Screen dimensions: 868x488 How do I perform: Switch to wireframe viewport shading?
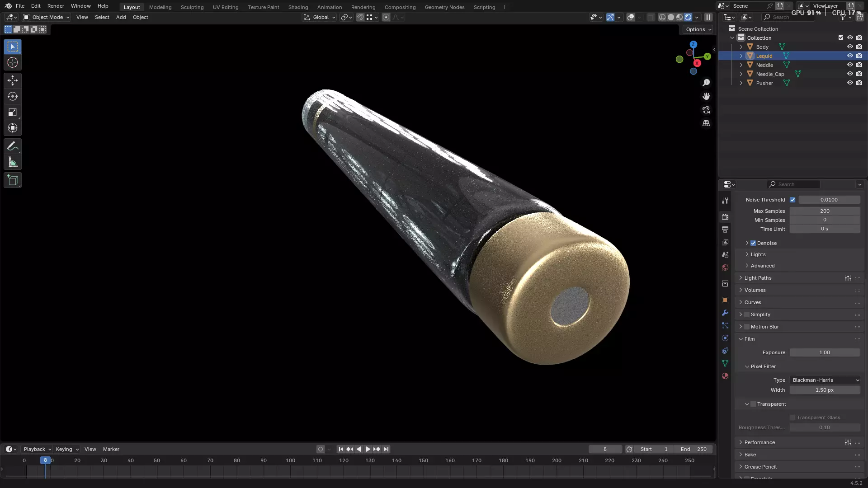click(x=662, y=17)
